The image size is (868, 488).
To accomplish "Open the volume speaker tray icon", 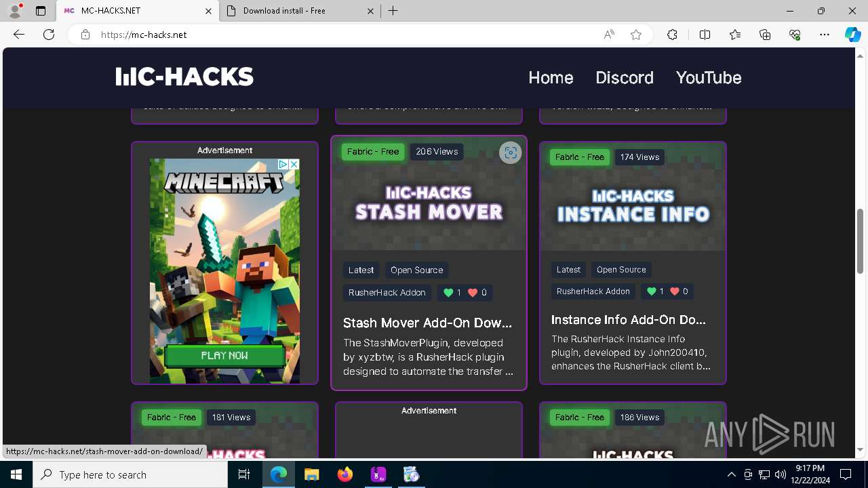I will click(780, 474).
